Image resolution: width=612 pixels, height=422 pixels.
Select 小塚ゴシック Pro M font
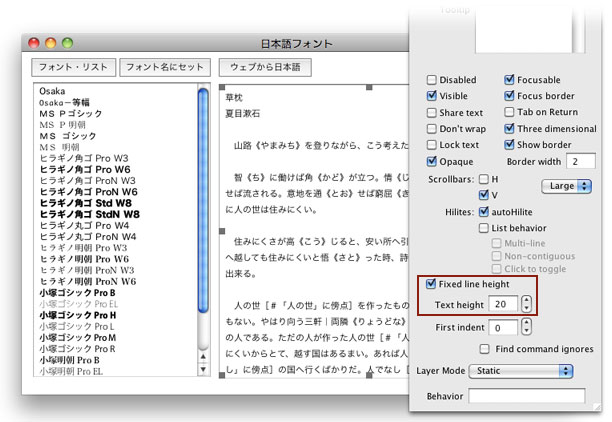click(78, 337)
